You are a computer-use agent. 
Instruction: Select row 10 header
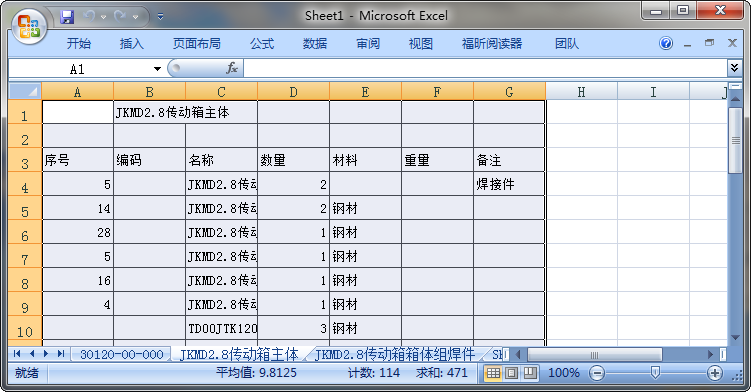click(25, 328)
